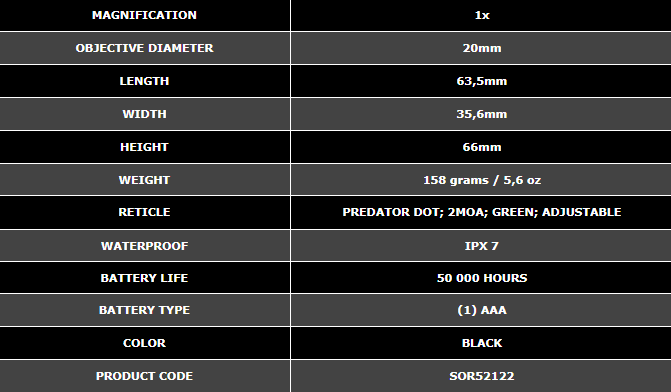Image resolution: width=671 pixels, height=392 pixels.
Task: Select the 66mm height value
Action: [x=482, y=147]
